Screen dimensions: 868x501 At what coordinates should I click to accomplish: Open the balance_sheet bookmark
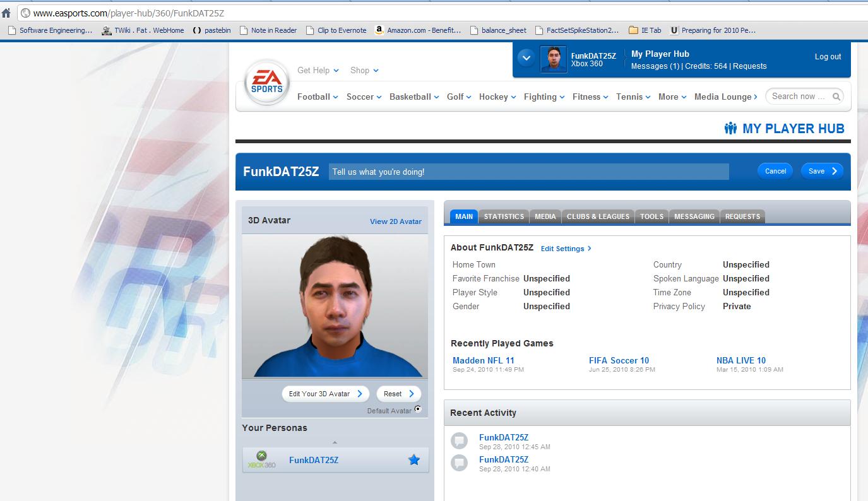tap(499, 30)
